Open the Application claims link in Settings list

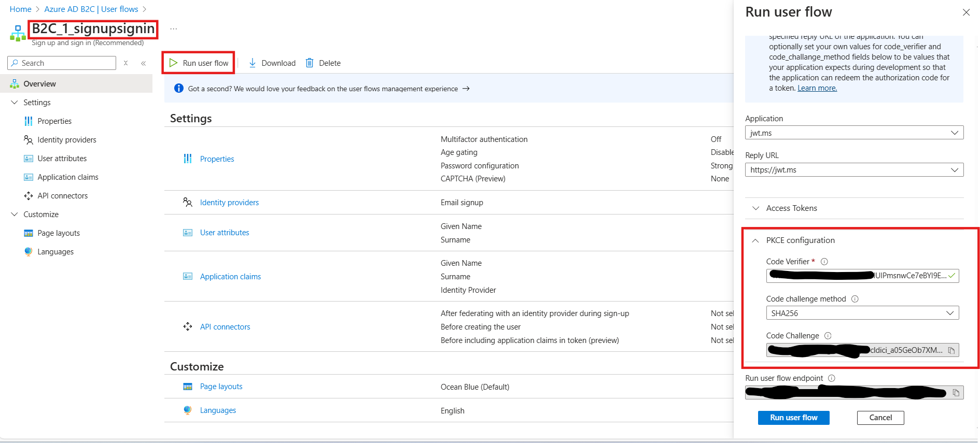click(230, 277)
